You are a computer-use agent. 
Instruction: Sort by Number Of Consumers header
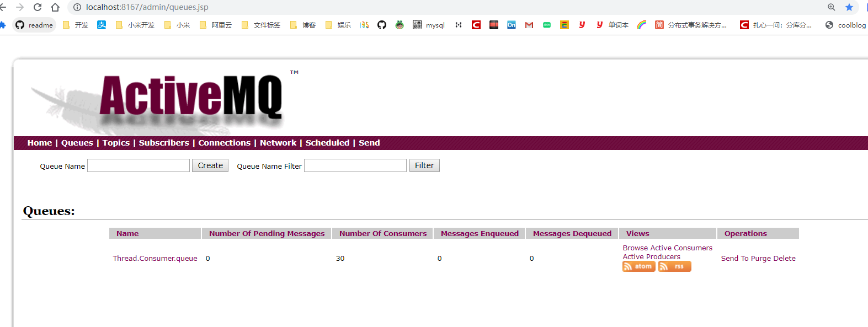(x=383, y=234)
